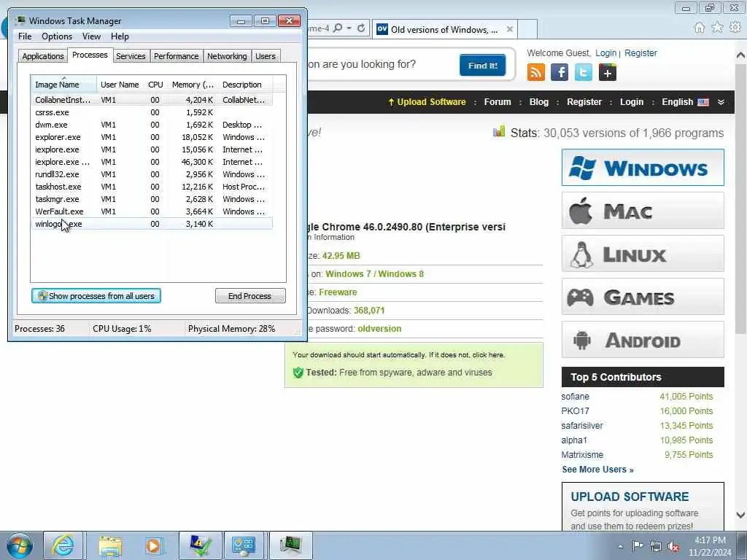Screen dimensions: 747x560
Task: Switch to the Applications tab
Action: (43, 56)
